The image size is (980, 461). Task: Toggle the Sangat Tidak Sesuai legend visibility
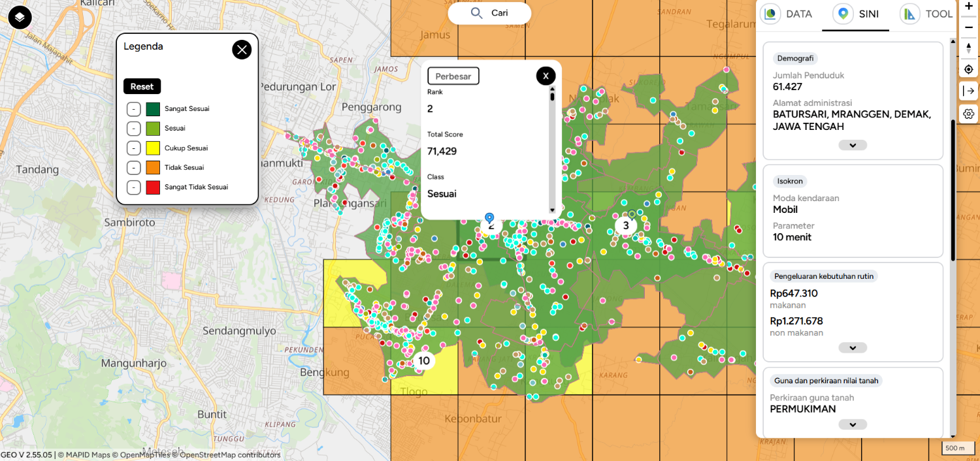pos(133,187)
